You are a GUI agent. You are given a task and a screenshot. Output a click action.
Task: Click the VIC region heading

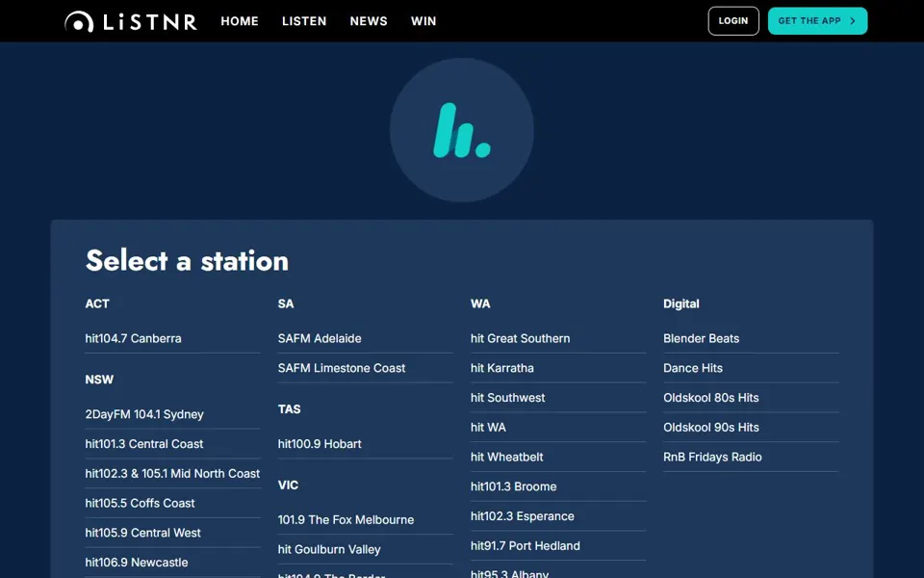click(288, 485)
